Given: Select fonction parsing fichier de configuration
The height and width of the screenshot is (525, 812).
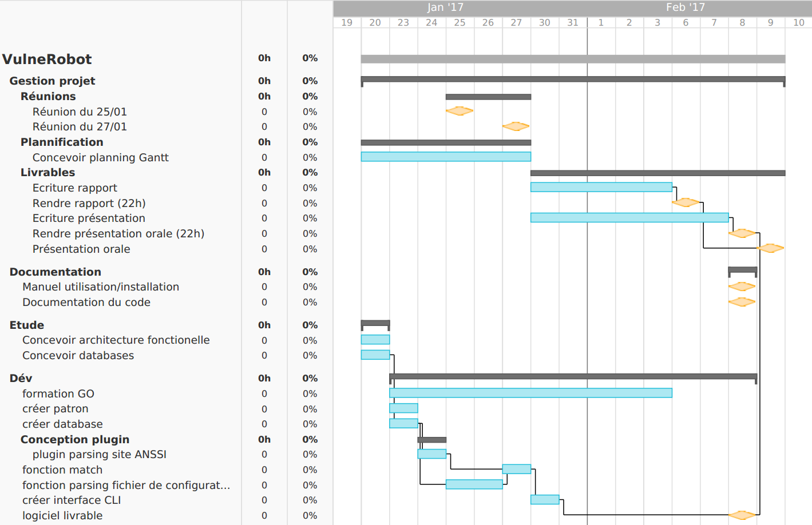Looking at the screenshot, I should pos(126,485).
